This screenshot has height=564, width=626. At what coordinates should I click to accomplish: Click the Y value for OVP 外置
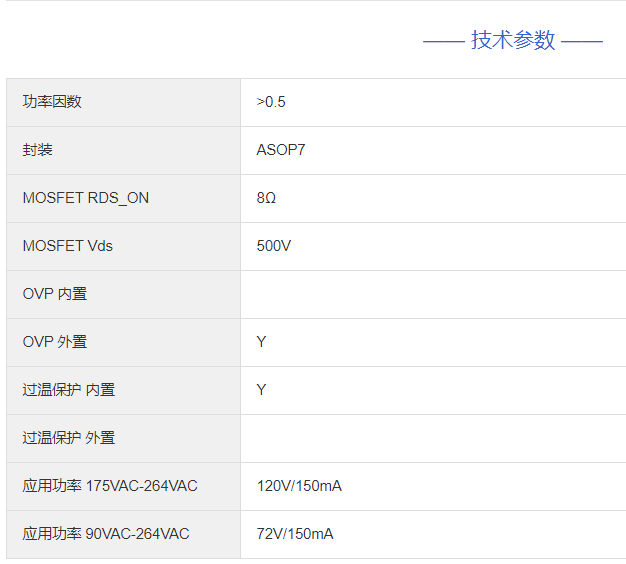(x=261, y=342)
